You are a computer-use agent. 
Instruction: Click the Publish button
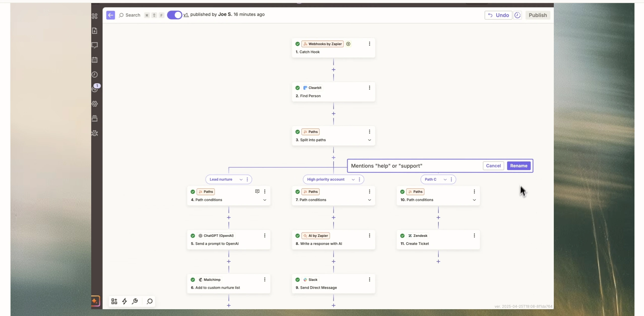[538, 15]
